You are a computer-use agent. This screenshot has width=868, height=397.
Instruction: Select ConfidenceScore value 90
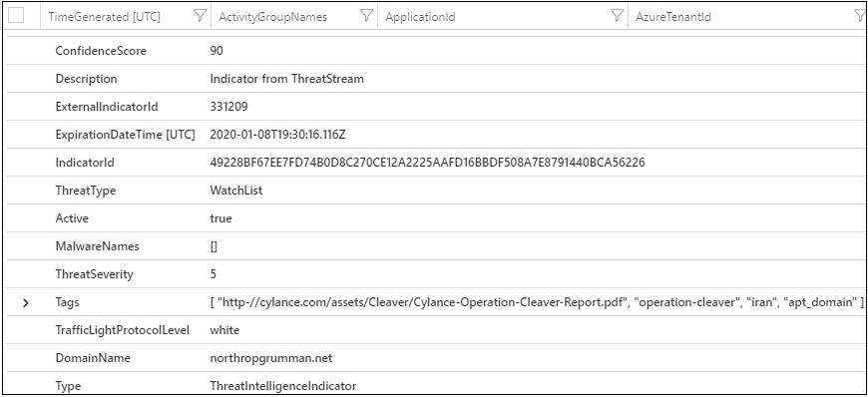pyautogui.click(x=217, y=51)
